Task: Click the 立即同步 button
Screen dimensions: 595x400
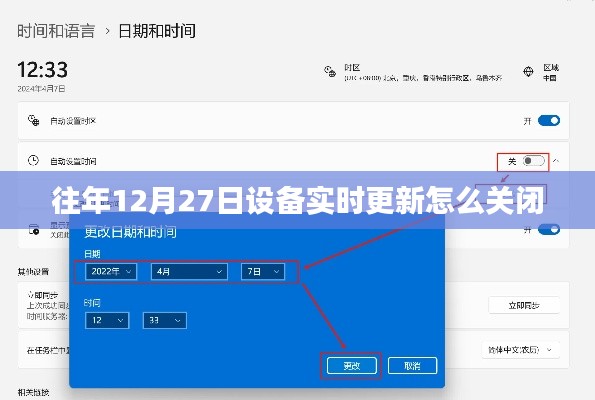Action: 524,306
